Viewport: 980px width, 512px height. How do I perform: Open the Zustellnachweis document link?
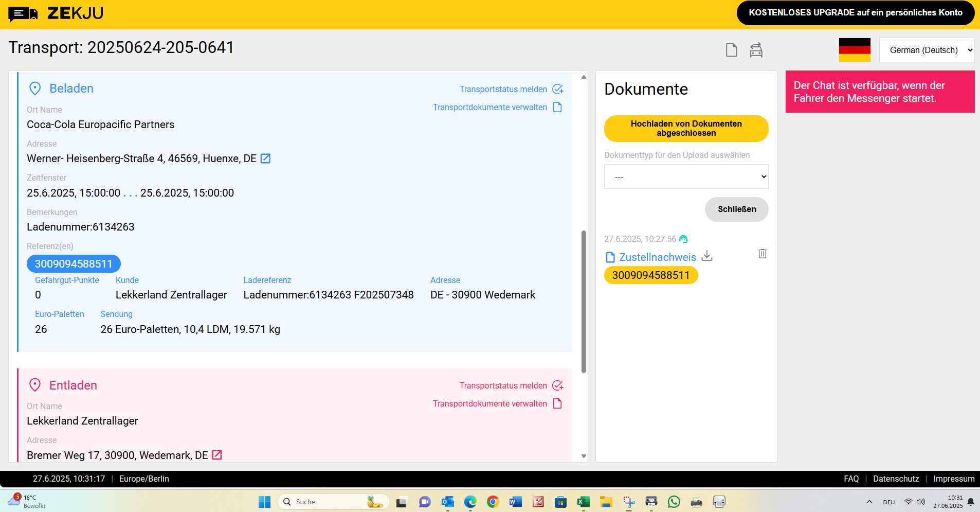point(658,257)
